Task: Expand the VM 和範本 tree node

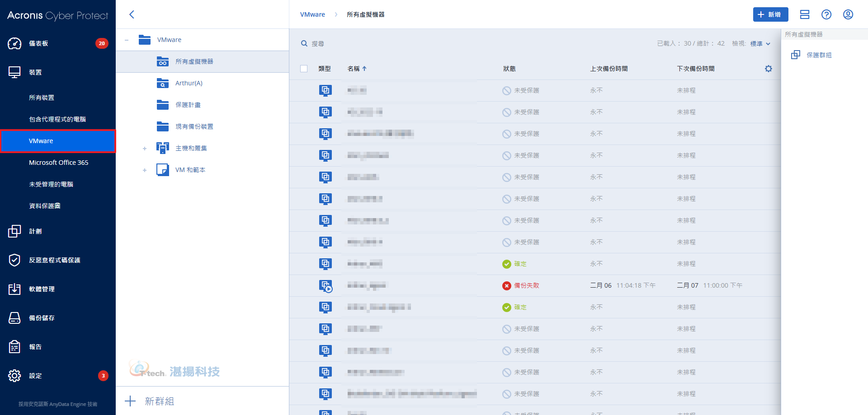Action: (145, 170)
